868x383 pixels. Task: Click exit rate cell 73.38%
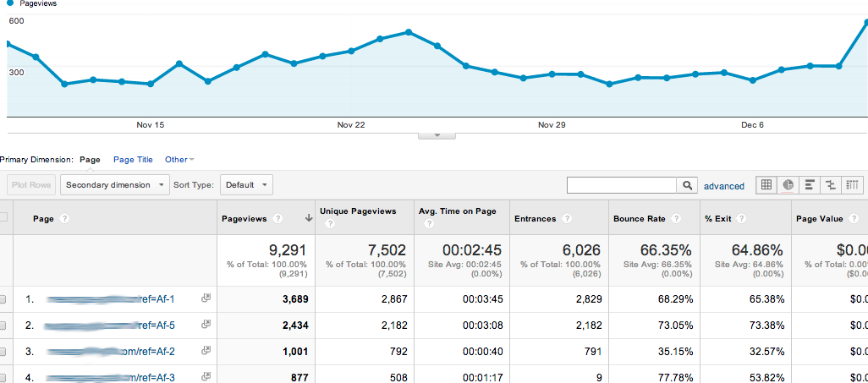766,326
